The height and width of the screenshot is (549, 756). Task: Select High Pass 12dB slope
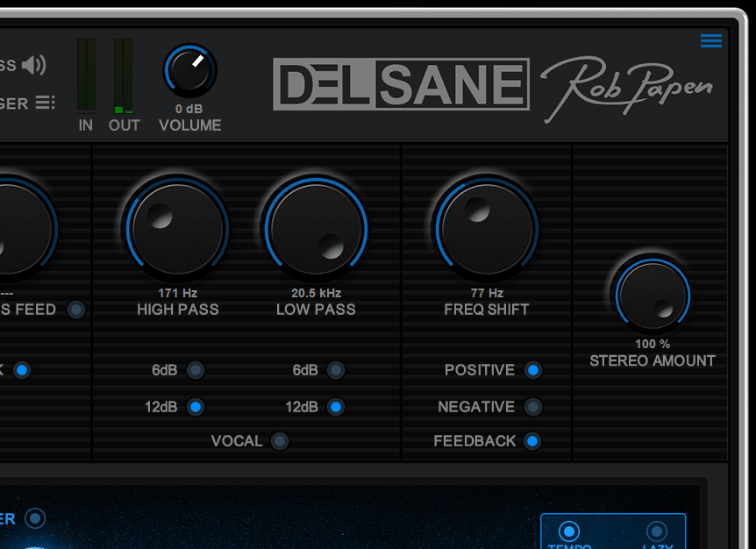click(x=196, y=407)
